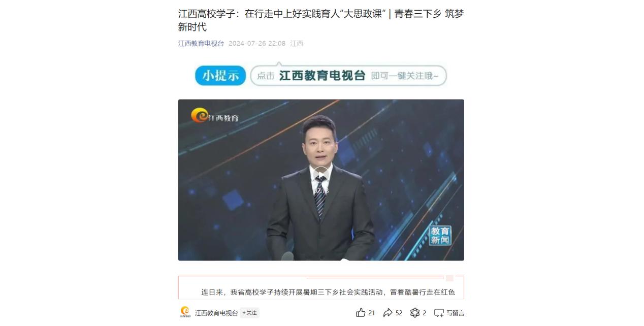Click the 小提示 blue bubble
This screenshot has width=644, height=326.
[x=220, y=76]
